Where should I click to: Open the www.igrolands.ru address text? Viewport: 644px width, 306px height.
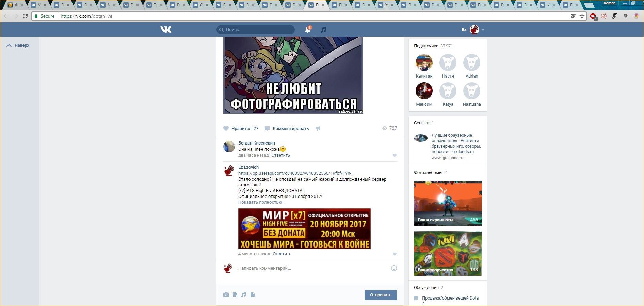447,158
